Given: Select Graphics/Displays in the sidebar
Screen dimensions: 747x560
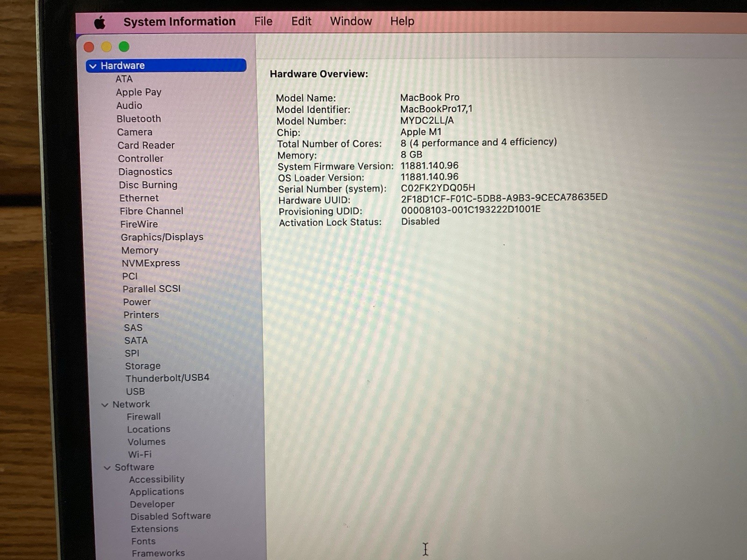Looking at the screenshot, I should 162,237.
